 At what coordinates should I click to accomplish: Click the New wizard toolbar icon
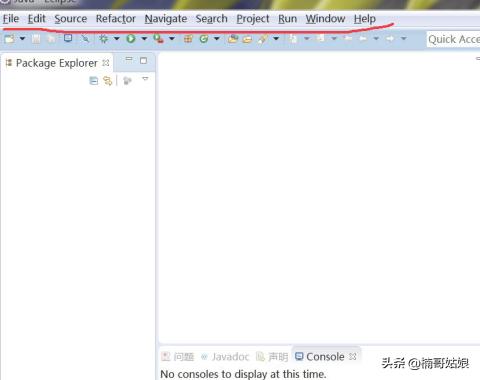pos(10,39)
